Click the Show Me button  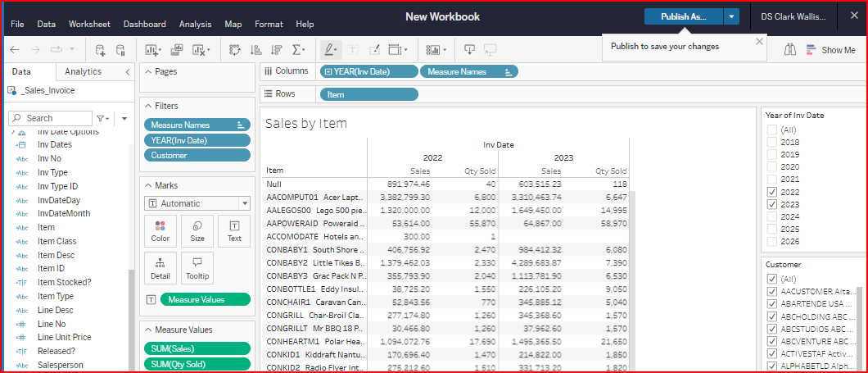pyautogui.click(x=830, y=50)
